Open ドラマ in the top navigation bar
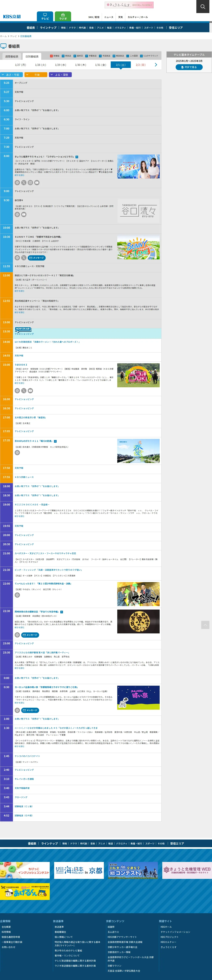This screenshot has height=980, width=212. point(72,28)
